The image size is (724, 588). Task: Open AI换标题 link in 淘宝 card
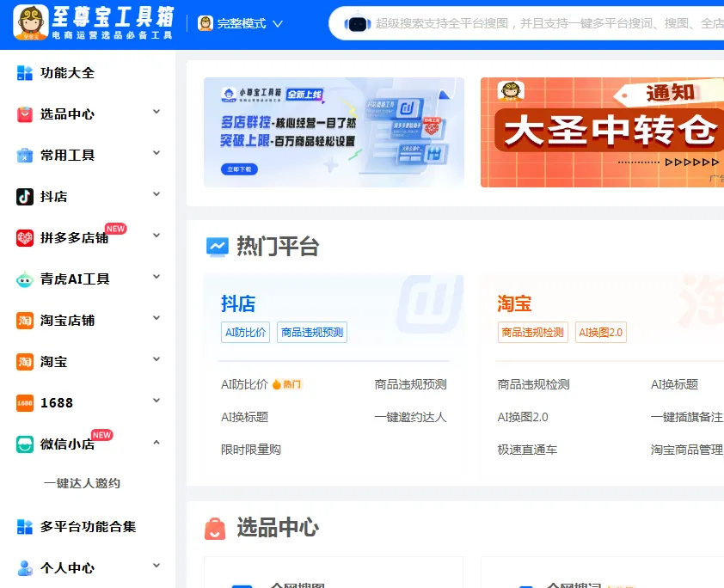(675, 384)
